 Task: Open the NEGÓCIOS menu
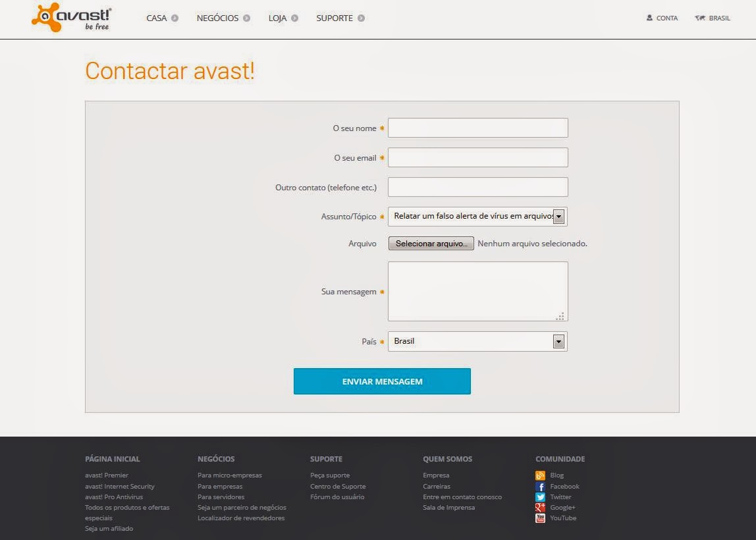[x=217, y=18]
